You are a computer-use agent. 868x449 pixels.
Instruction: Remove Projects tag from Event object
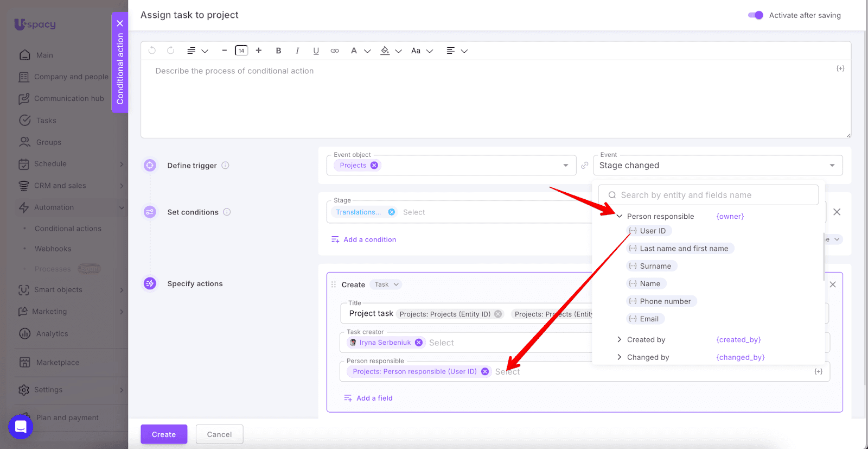(374, 166)
